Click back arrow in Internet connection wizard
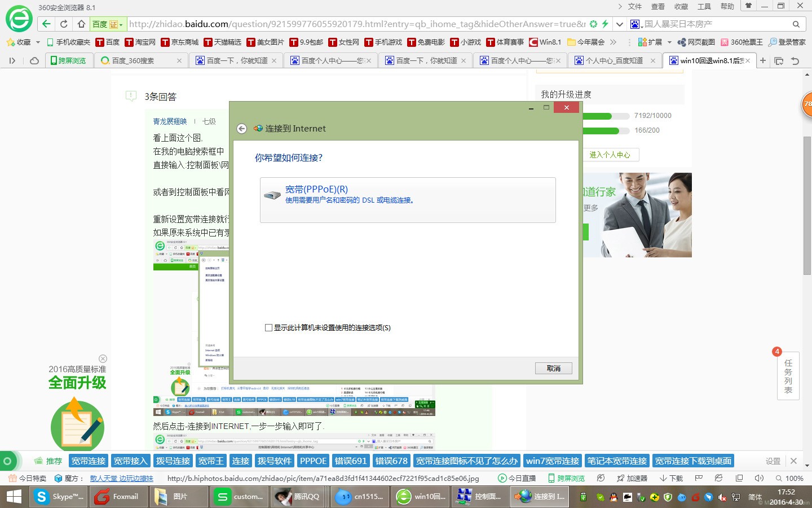The height and width of the screenshot is (508, 812). pyautogui.click(x=241, y=129)
